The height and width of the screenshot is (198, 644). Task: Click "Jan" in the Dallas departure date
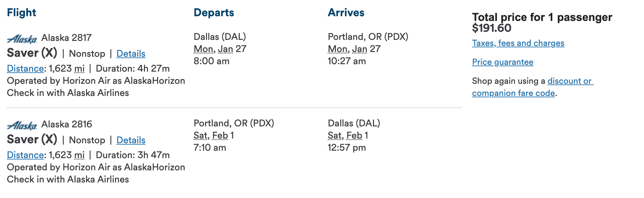click(225, 49)
